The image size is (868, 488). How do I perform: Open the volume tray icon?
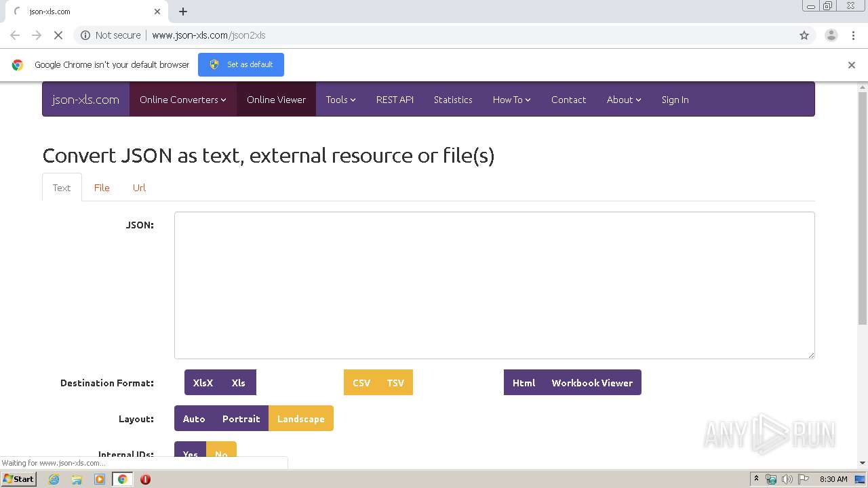[x=787, y=479]
